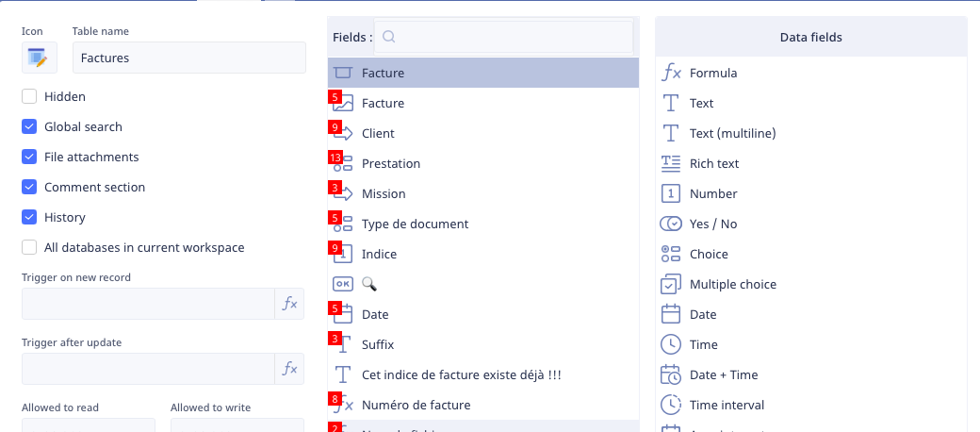Enable All databases in current workspace

[x=29, y=247]
